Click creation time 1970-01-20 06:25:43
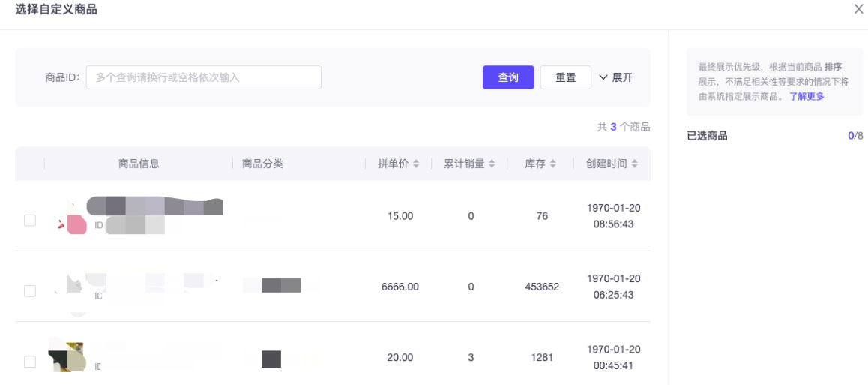 pyautogui.click(x=613, y=287)
